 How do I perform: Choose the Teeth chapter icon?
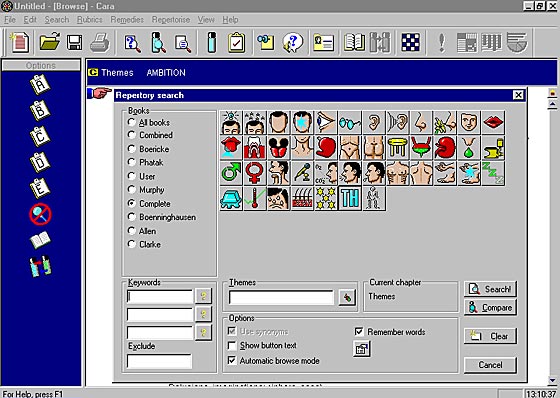pos(254,148)
